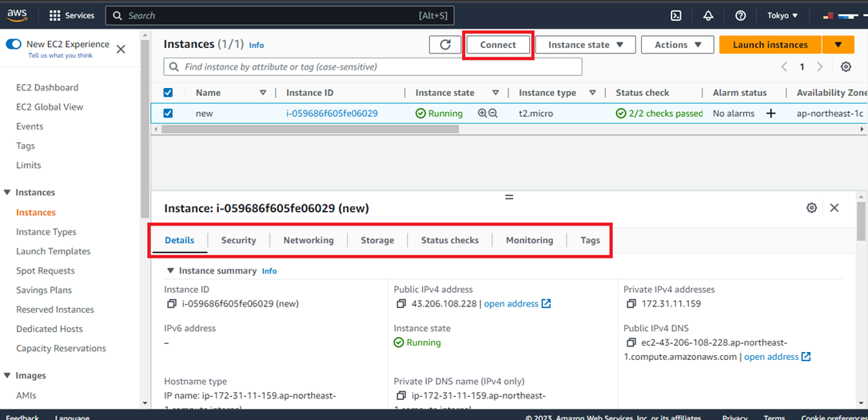This screenshot has width=868, height=420.
Task: Click the AWS logo home icon
Action: (x=17, y=15)
